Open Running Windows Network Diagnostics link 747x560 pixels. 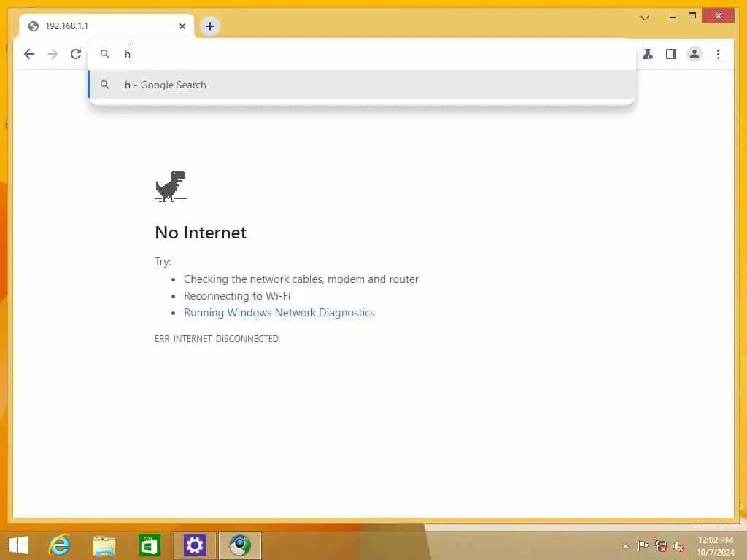[x=279, y=312]
